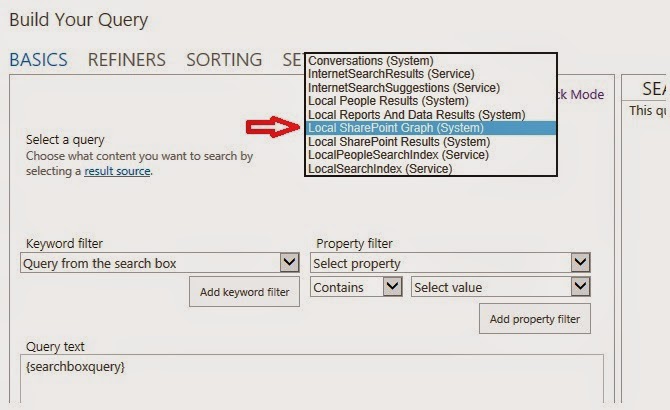This screenshot has width=670, height=410.
Task: Click into the Query text box
Action: tap(312, 378)
